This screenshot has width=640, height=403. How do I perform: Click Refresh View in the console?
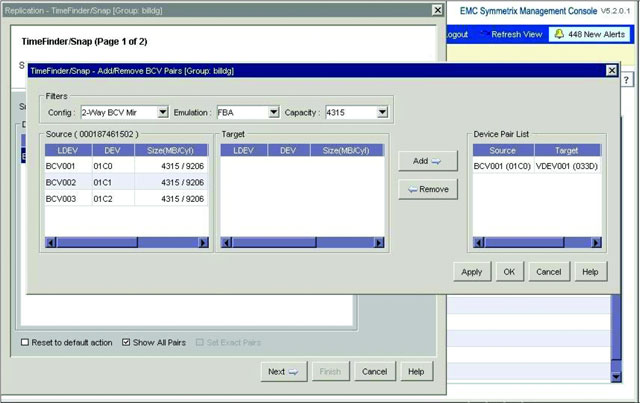coord(517,34)
